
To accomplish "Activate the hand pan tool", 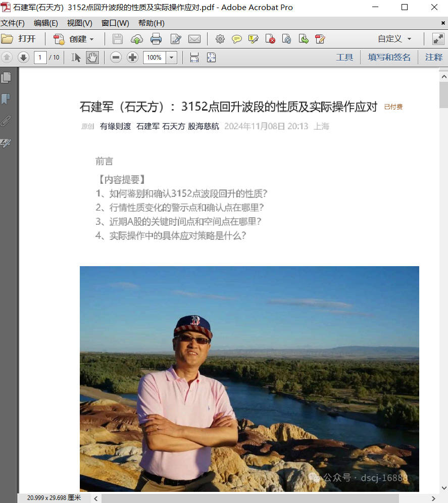I will [x=92, y=58].
